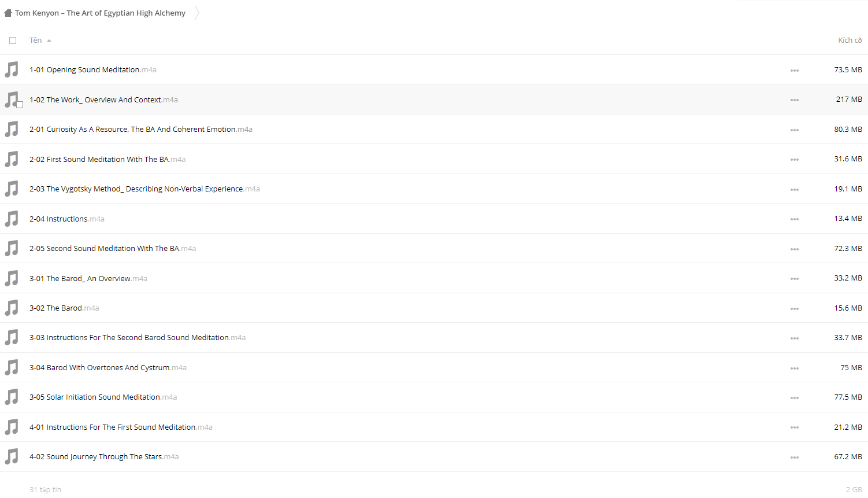Click the 73.5 MB size value
Viewport: 868px width, 498px height.
848,69
